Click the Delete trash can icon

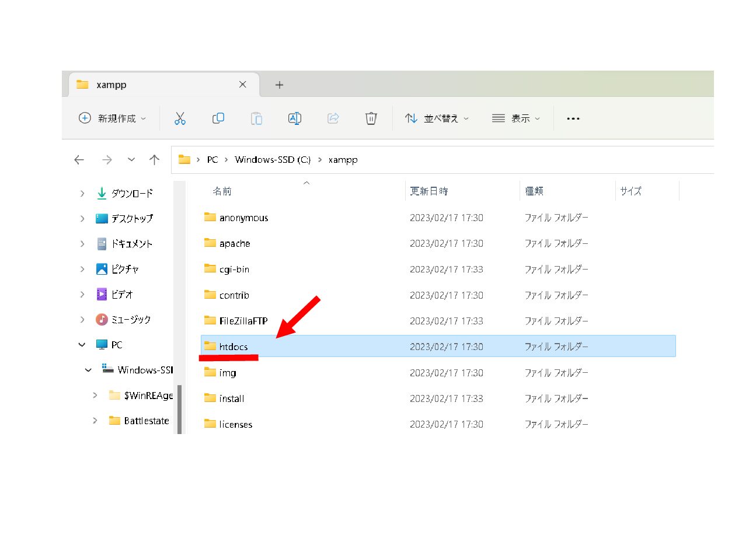pyautogui.click(x=371, y=118)
